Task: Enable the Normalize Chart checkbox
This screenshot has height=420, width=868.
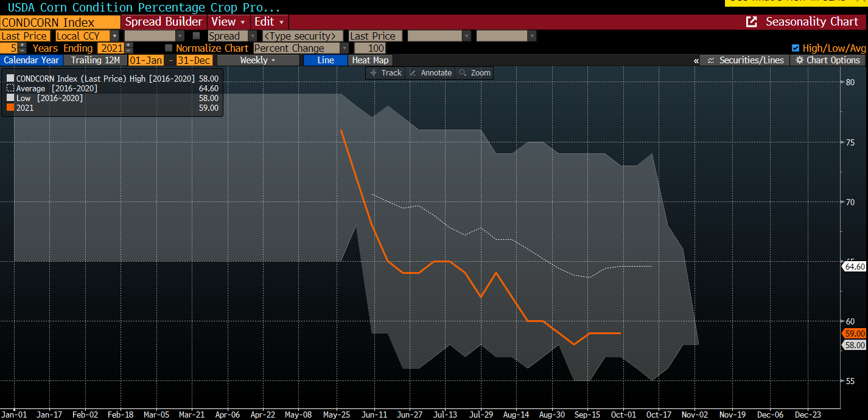Action: (169, 48)
